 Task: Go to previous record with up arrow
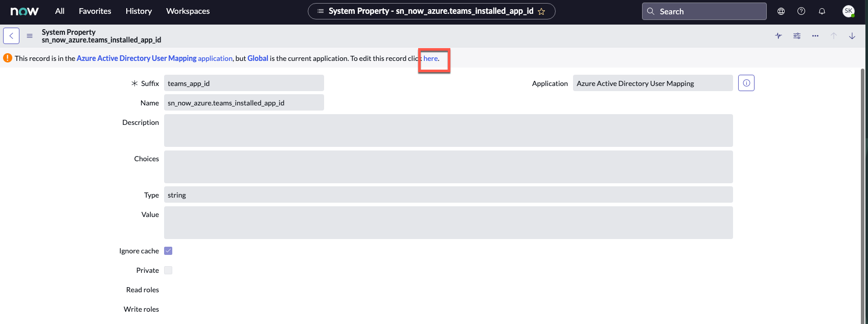coord(834,36)
